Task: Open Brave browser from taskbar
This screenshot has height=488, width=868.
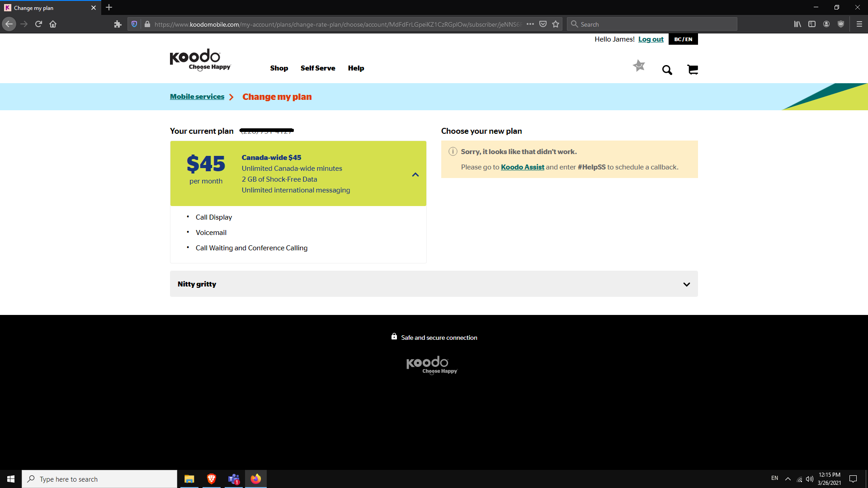Action: [211, 479]
